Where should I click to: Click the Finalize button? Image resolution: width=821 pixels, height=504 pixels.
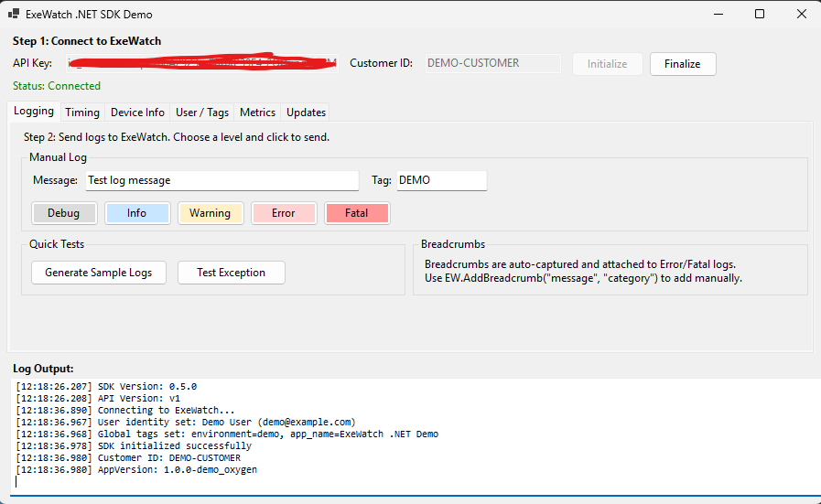tap(683, 64)
